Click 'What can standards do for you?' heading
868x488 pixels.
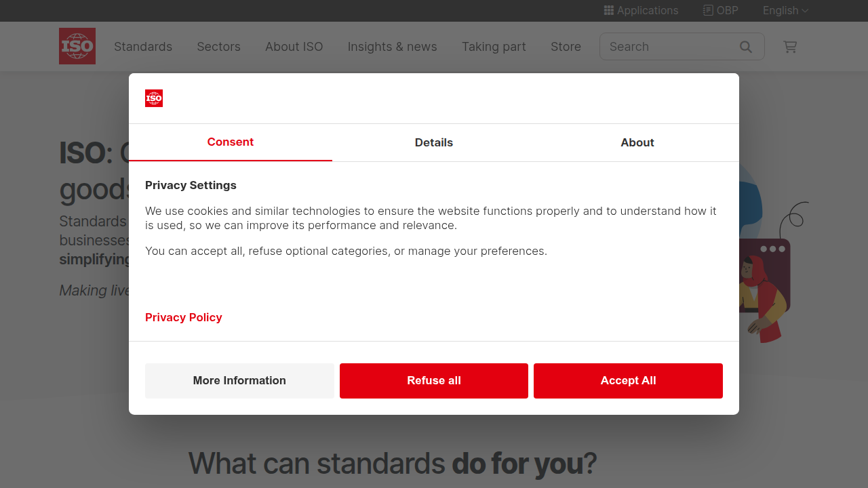[x=393, y=464]
